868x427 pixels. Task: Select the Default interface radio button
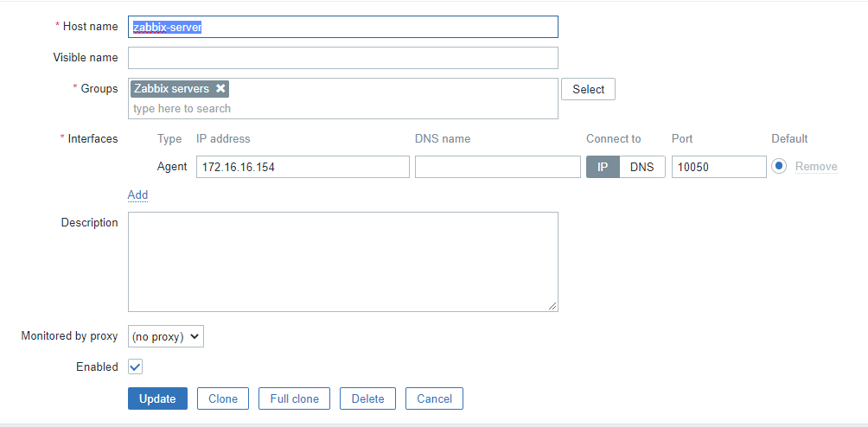779,166
